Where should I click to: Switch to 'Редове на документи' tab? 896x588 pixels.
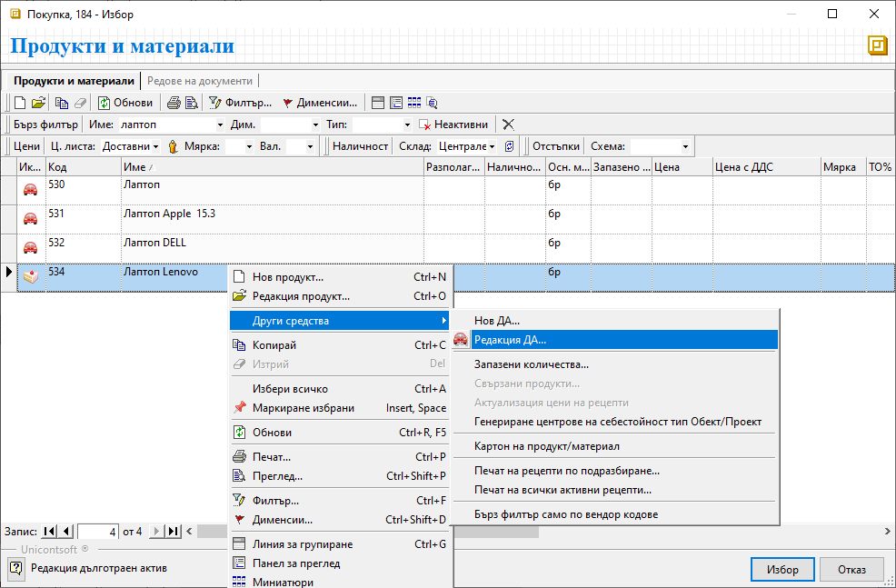coord(199,81)
